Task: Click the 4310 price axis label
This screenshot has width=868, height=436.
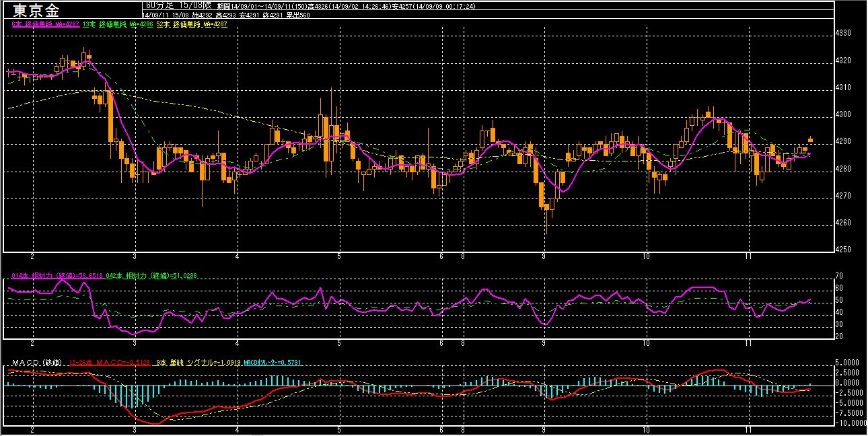Action: click(x=844, y=87)
